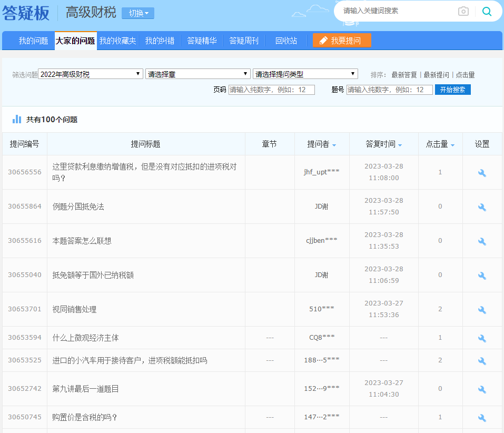
Task: Click the camera image search icon
Action: 463,11
